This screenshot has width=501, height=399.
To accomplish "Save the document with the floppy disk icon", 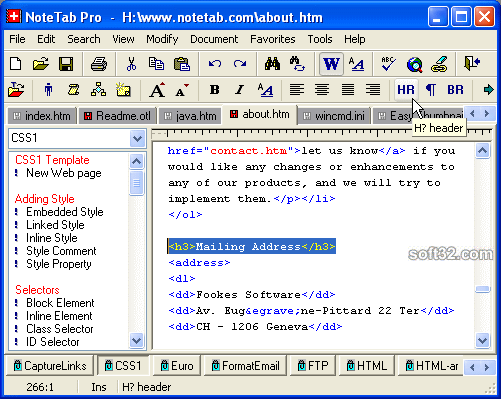I will pos(66,64).
